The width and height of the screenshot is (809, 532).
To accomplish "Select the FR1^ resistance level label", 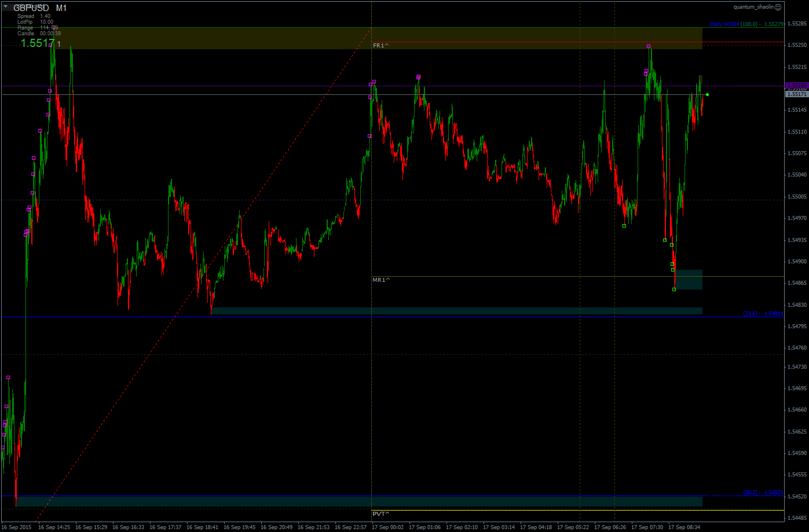I will [x=380, y=45].
